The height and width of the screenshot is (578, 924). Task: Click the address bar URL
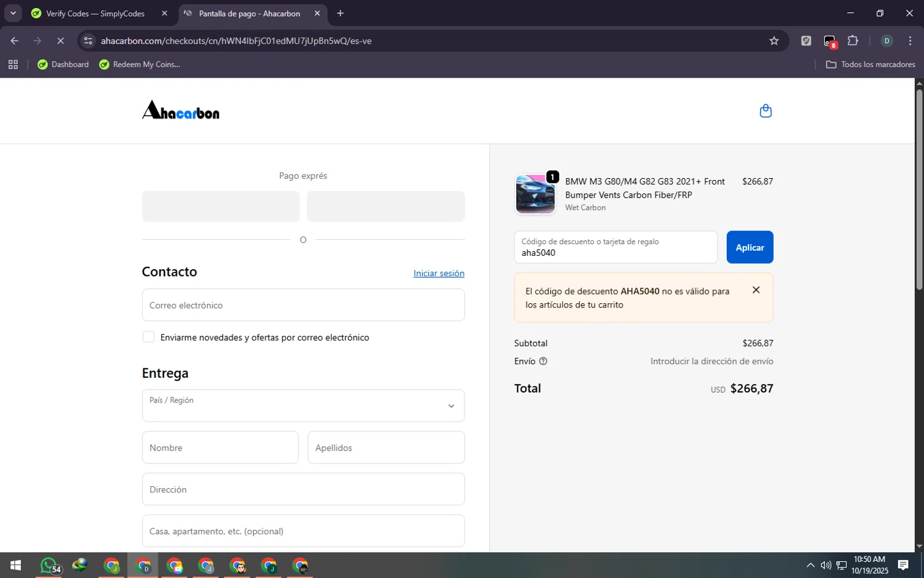click(236, 41)
